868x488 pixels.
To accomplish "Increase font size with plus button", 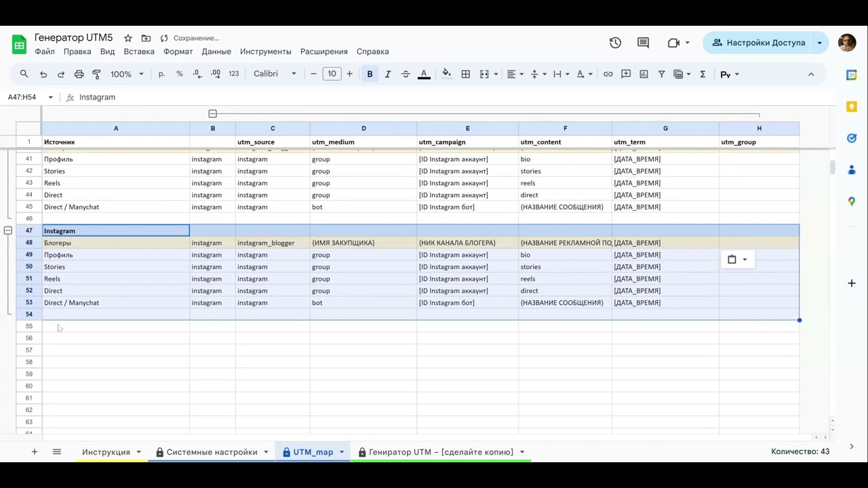I will click(x=350, y=74).
